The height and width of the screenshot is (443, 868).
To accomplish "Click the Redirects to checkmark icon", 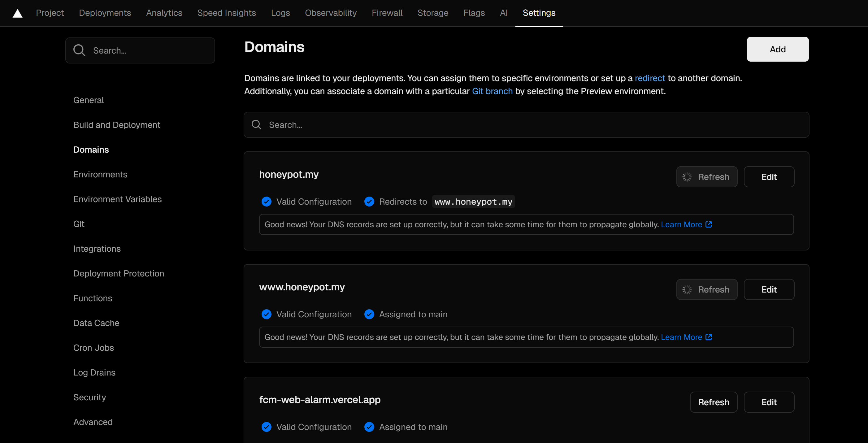I will [x=369, y=202].
